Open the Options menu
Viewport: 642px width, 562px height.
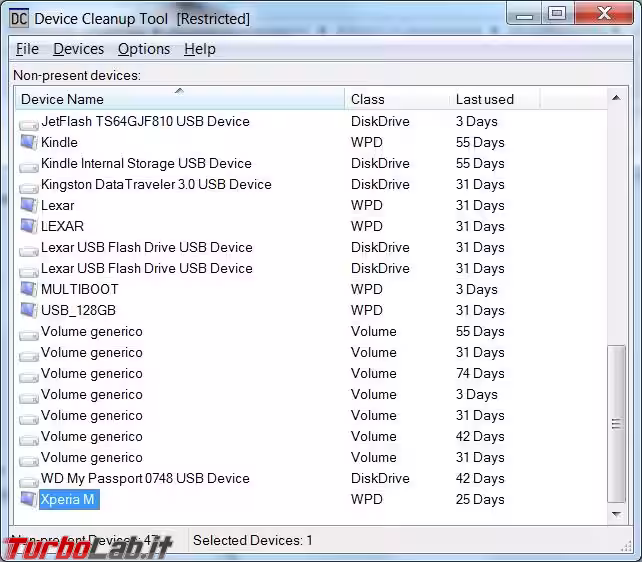click(144, 49)
